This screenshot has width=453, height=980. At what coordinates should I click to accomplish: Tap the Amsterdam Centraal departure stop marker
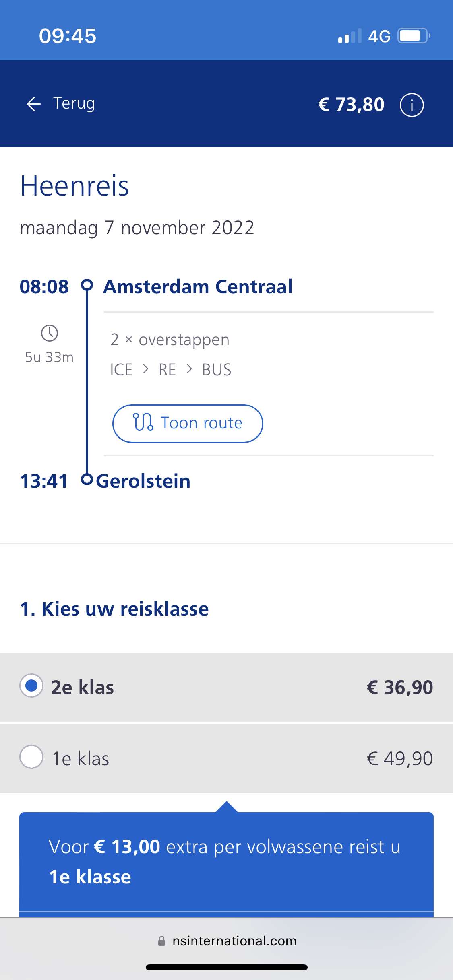tap(87, 285)
